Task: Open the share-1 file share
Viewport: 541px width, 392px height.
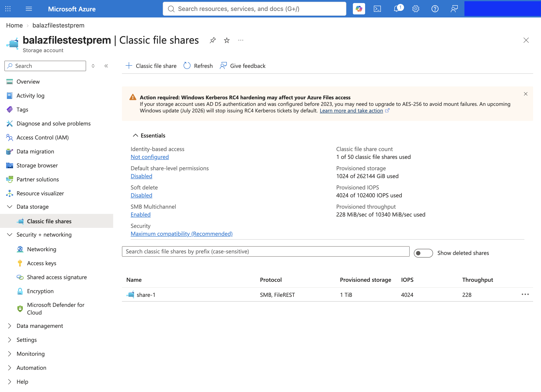Action: click(146, 295)
